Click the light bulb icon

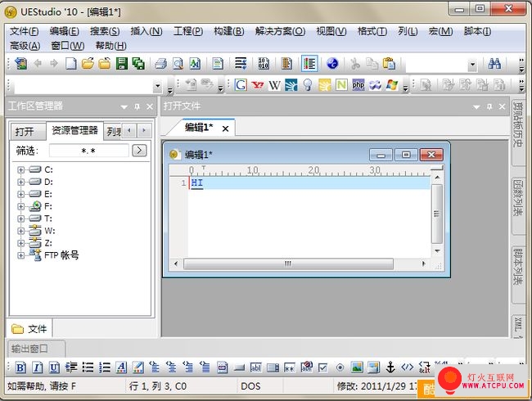(308, 84)
